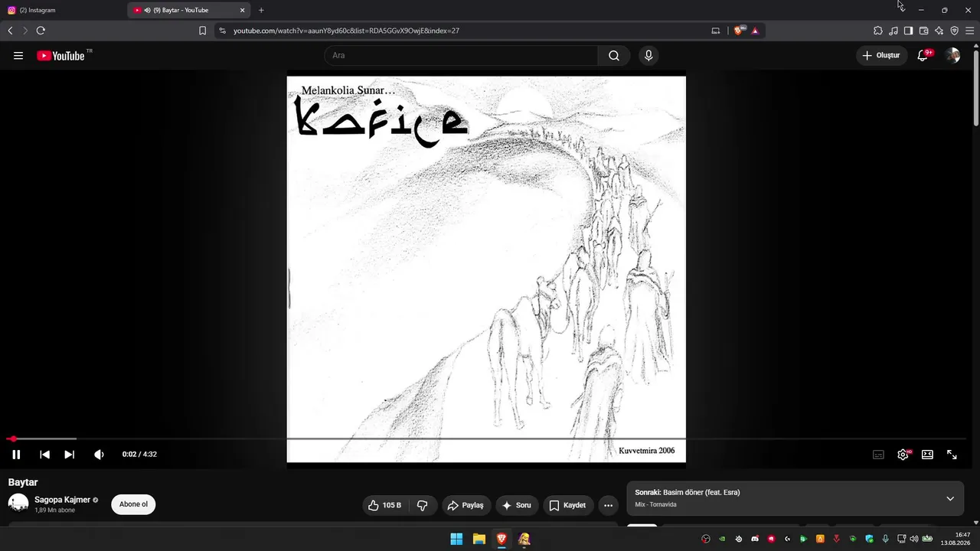The height and width of the screenshot is (551, 980).
Task: Subscribe with 'Abone ol' button
Action: 133,504
